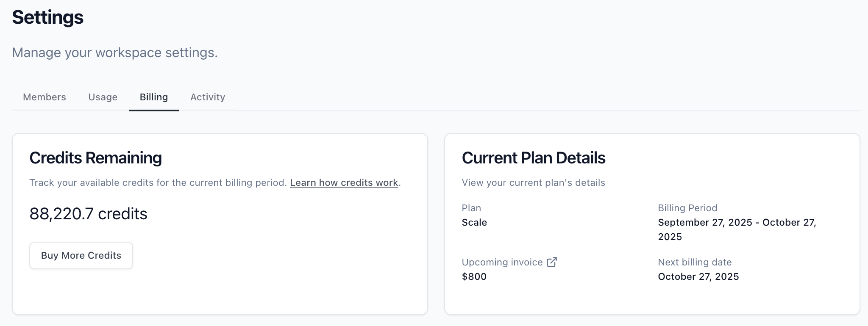Open the Learn how credits work link

point(344,182)
